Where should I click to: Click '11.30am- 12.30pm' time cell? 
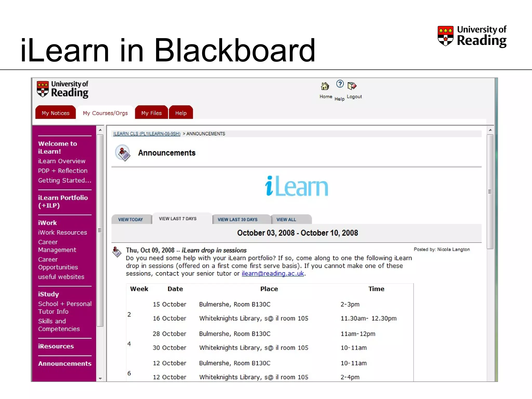[369, 318]
